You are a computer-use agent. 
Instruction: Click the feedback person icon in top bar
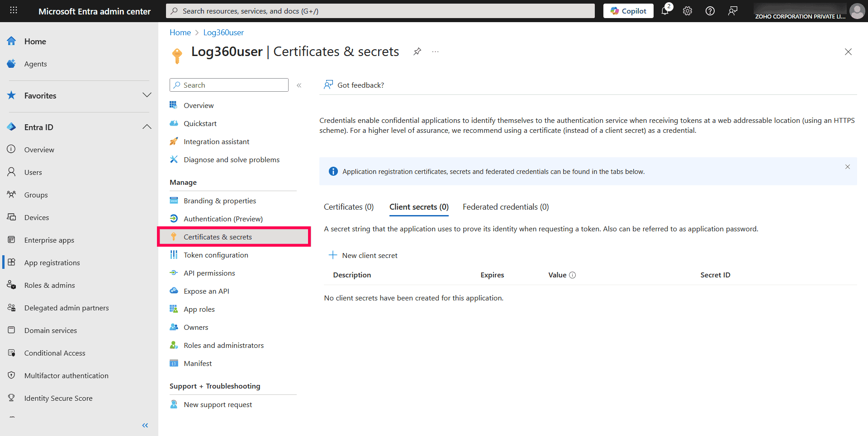tap(732, 11)
